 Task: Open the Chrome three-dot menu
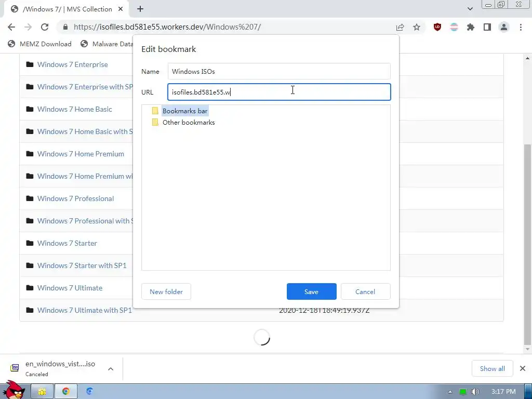[521, 27]
